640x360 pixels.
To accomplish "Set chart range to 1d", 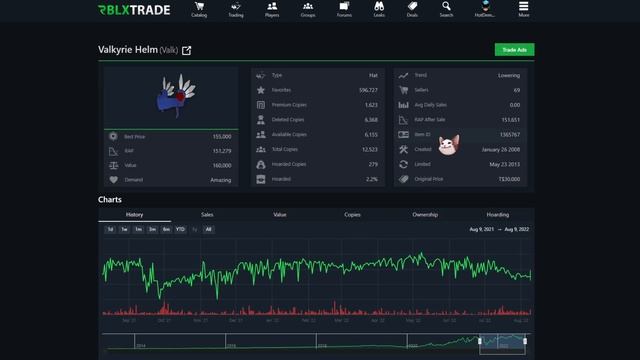I will click(110, 229).
